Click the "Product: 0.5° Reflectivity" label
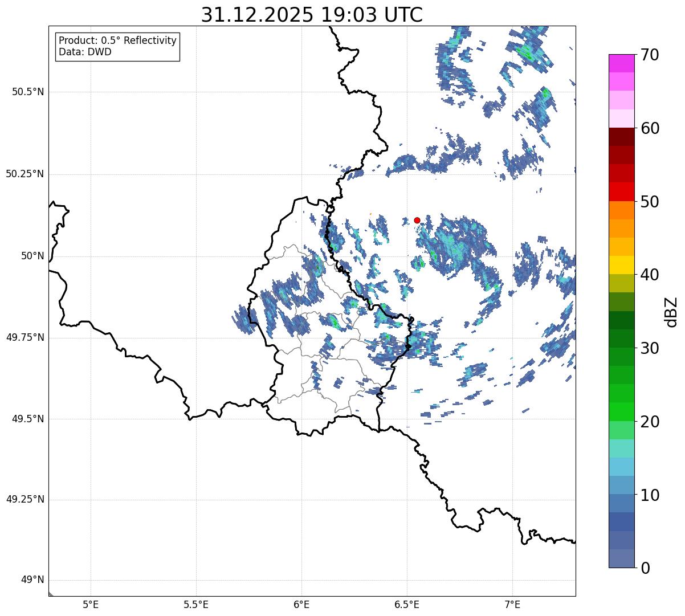 pos(118,41)
